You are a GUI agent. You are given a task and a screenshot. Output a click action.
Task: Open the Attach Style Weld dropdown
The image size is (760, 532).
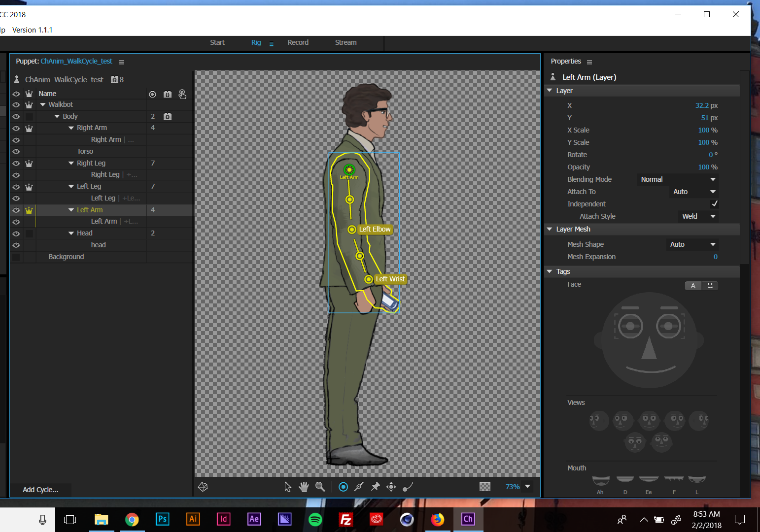tap(698, 217)
